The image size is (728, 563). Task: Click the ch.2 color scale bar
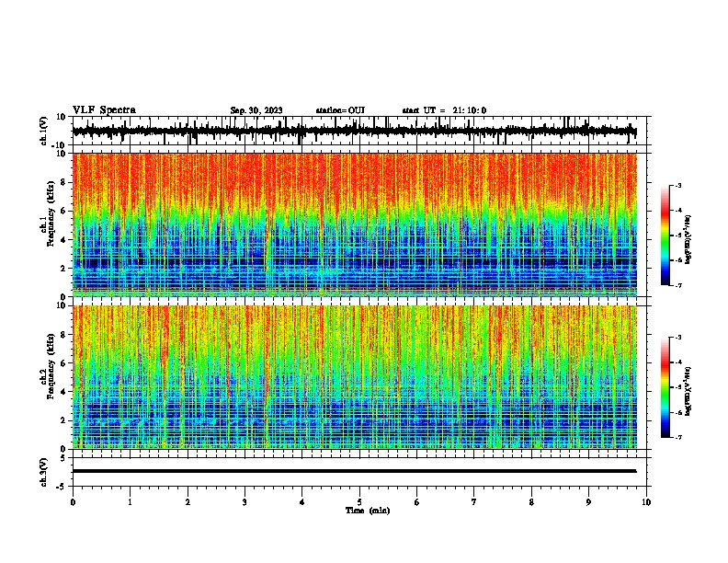tap(665, 387)
